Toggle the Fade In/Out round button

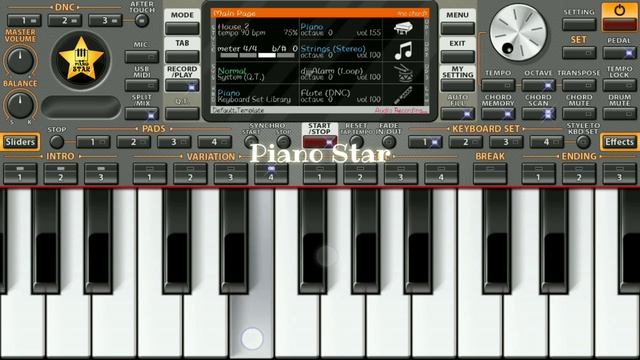pyautogui.click(x=389, y=142)
